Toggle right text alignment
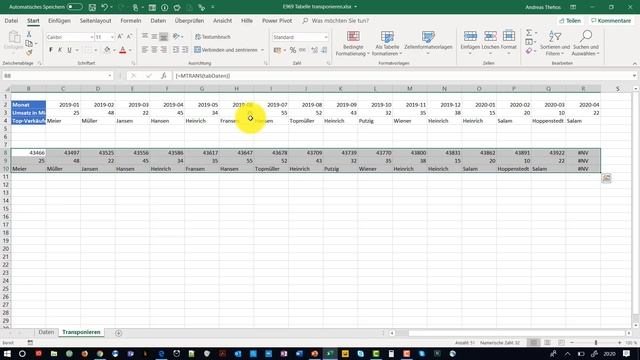This screenshot has height=360, width=640. pos(163,50)
